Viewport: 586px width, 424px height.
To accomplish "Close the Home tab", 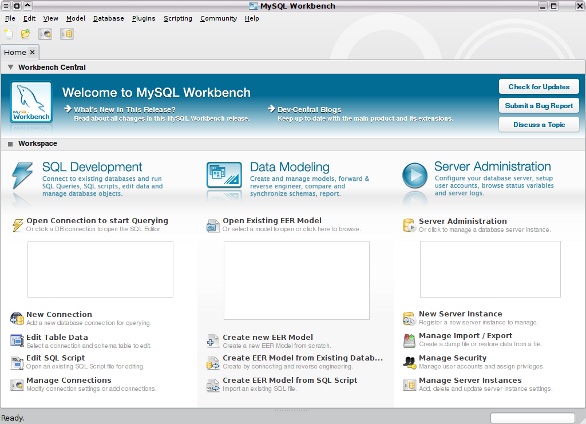I will coord(32,52).
